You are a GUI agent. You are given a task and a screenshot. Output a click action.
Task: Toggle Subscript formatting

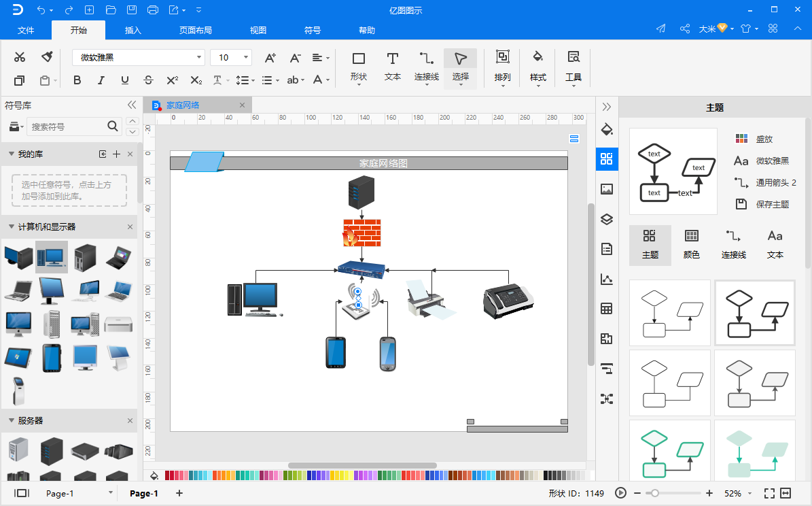pyautogui.click(x=196, y=80)
